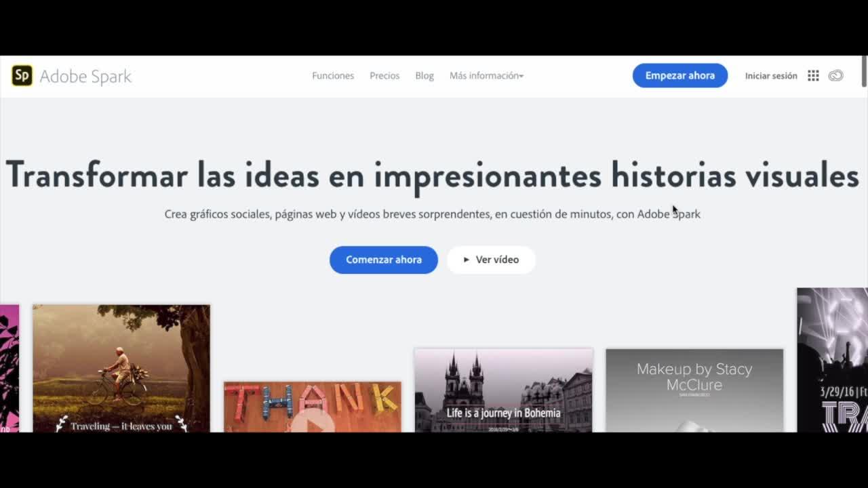This screenshot has width=868, height=488.
Task: Open the THANK video thumbnail
Action: tap(313, 407)
